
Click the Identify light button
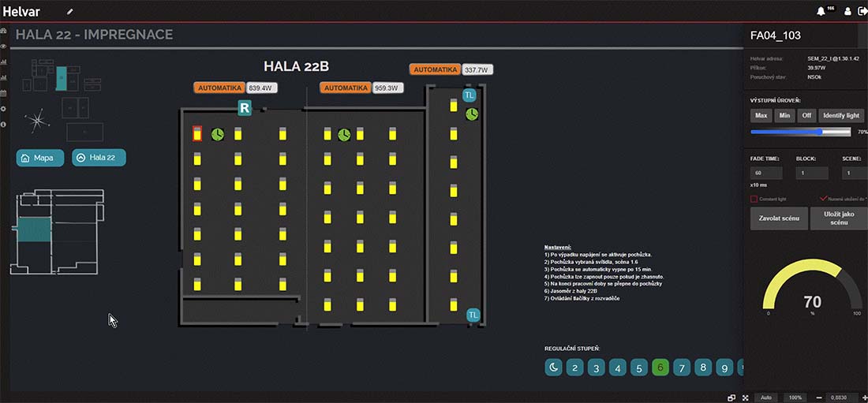tap(841, 115)
